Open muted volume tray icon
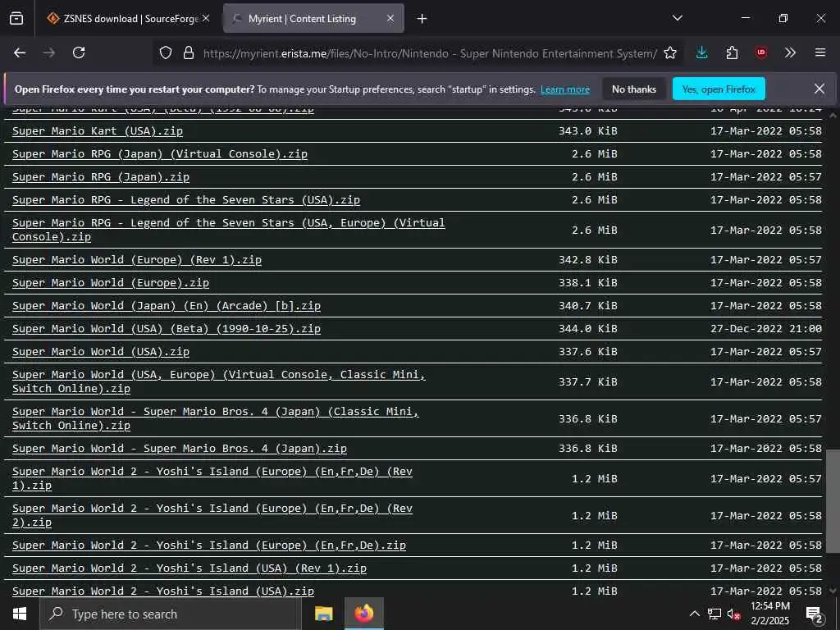Viewport: 840px width, 630px height. pyautogui.click(x=733, y=614)
